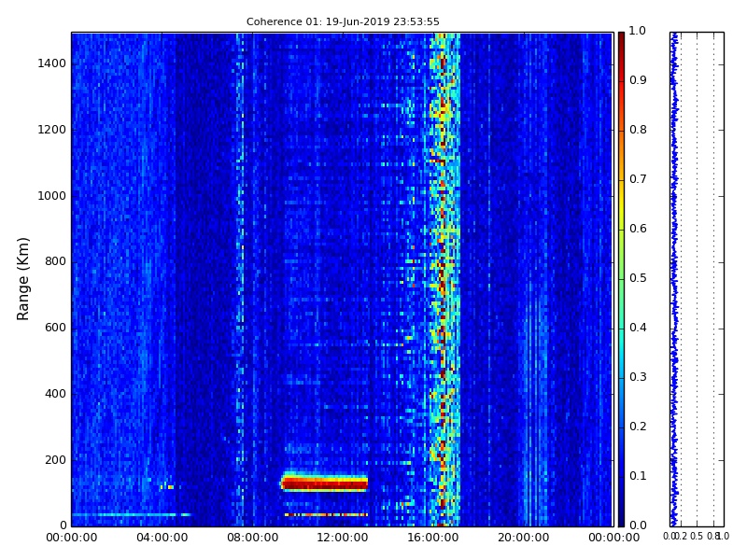This screenshot has height=560, width=747.
Task: Click the 04:00:00 time axis label
Action: coord(162,538)
